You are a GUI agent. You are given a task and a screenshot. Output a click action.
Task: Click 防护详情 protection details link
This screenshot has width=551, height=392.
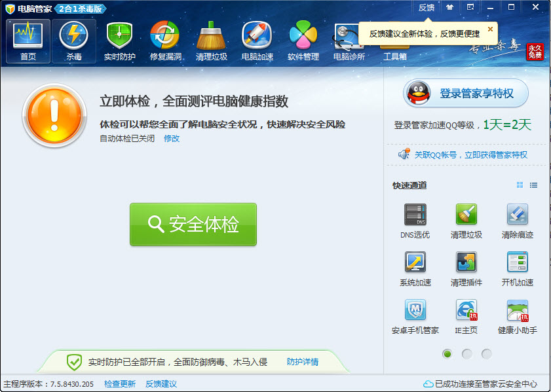[303, 362]
